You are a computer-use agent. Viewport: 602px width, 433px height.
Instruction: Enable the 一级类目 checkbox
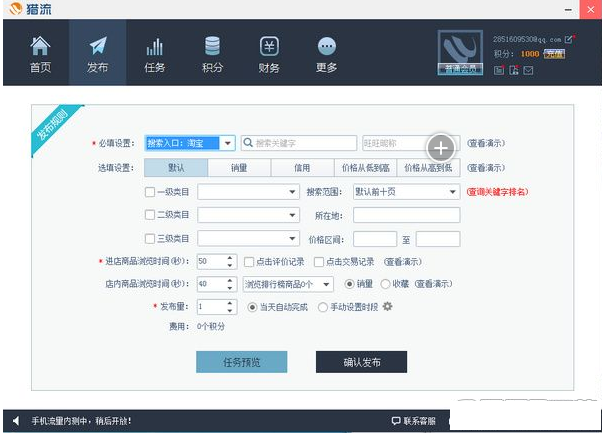coord(150,191)
